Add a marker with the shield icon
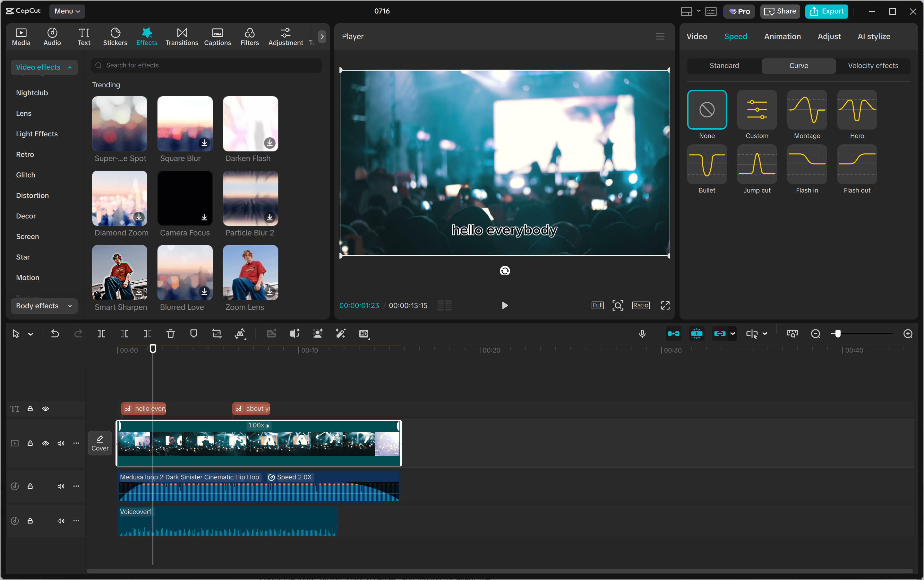This screenshot has height=580, width=924. (194, 334)
